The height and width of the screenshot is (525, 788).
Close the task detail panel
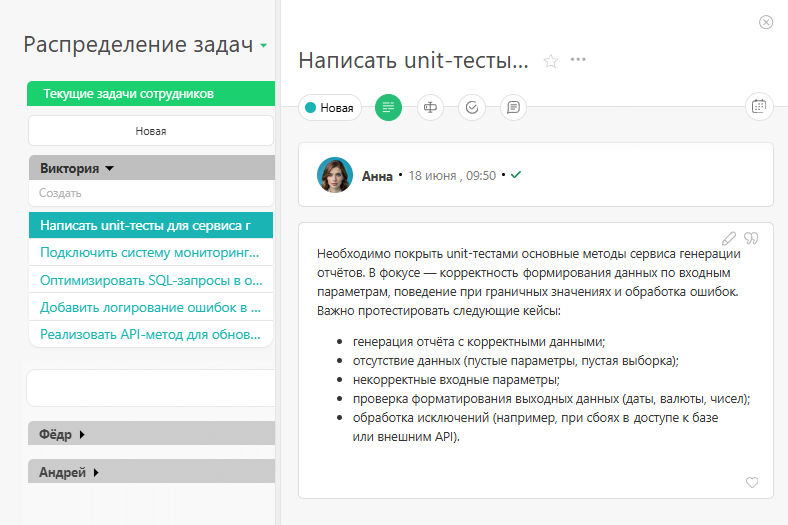click(x=765, y=22)
